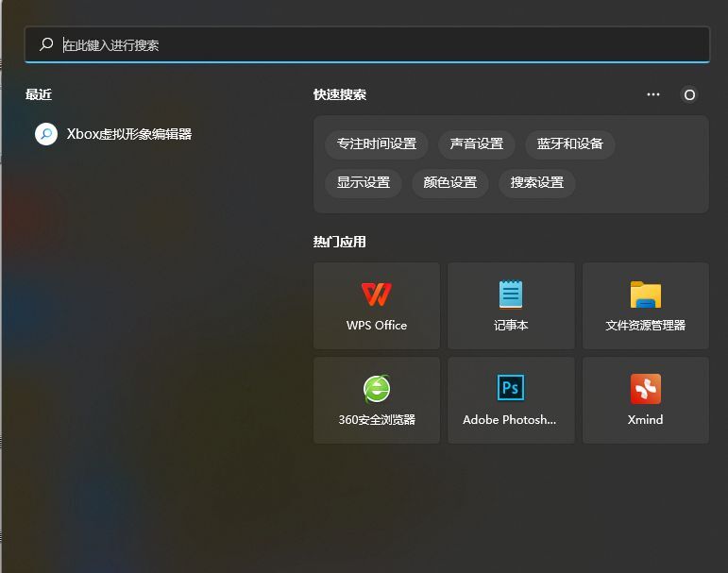The width and height of the screenshot is (728, 573).
Task: Open 搜索设置 quick search
Action: (x=537, y=182)
